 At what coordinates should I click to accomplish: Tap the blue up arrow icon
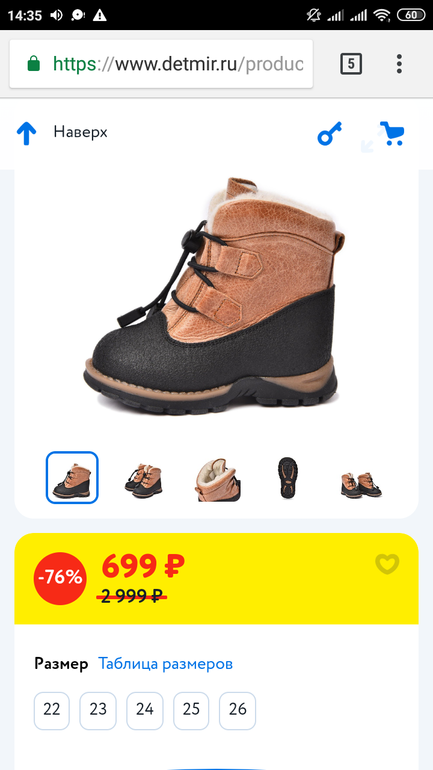click(x=27, y=134)
